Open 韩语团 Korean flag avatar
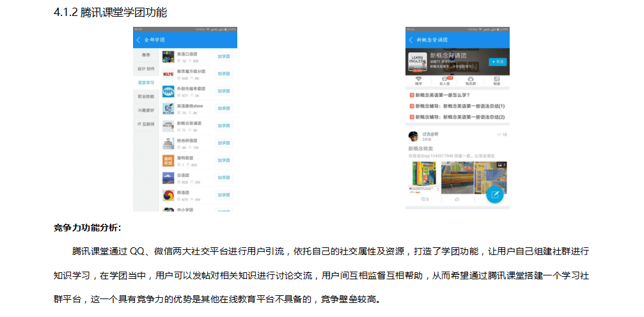 pos(168,195)
